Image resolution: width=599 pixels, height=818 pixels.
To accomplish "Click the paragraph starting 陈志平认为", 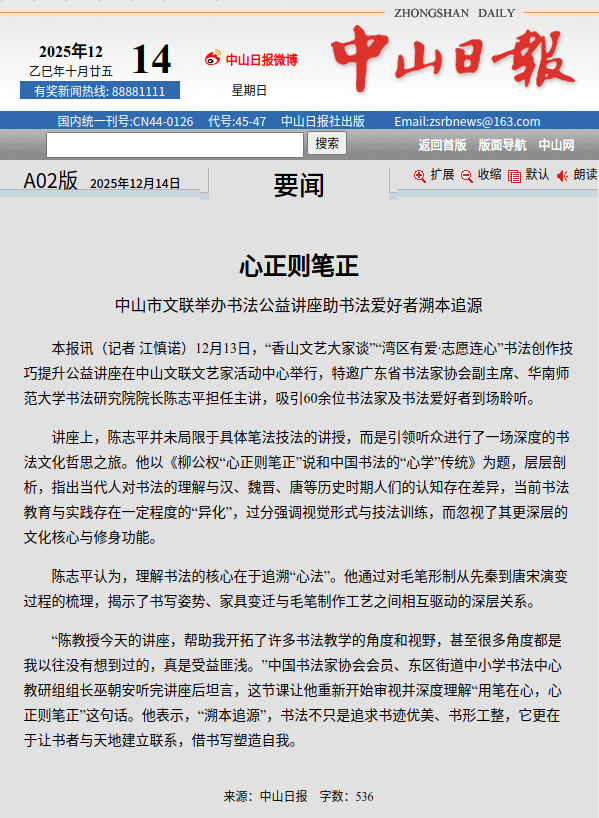I will (x=296, y=589).
